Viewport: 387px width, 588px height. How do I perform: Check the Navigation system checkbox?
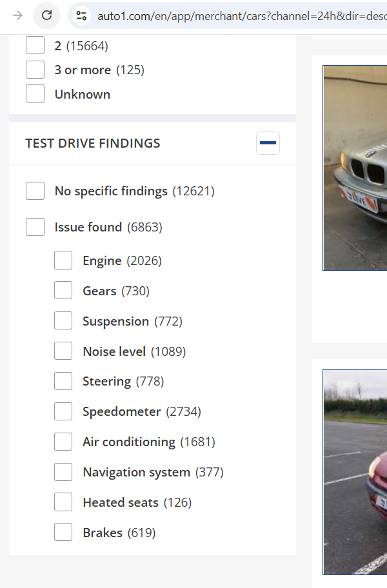[63, 472]
